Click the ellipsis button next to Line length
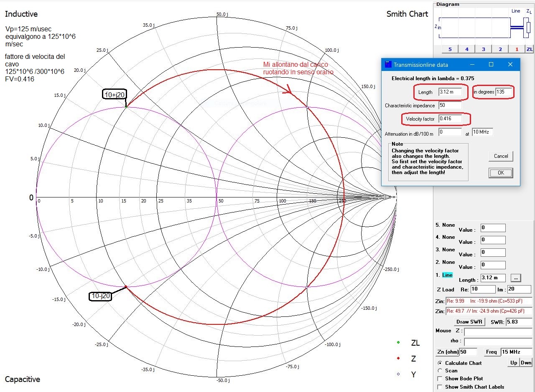The height and width of the screenshot is (392, 535). pos(516,278)
